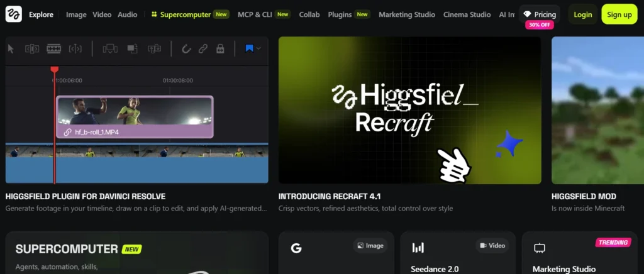The height and width of the screenshot is (274, 644).
Task: Click the Image badge on the Google card
Action: point(370,246)
